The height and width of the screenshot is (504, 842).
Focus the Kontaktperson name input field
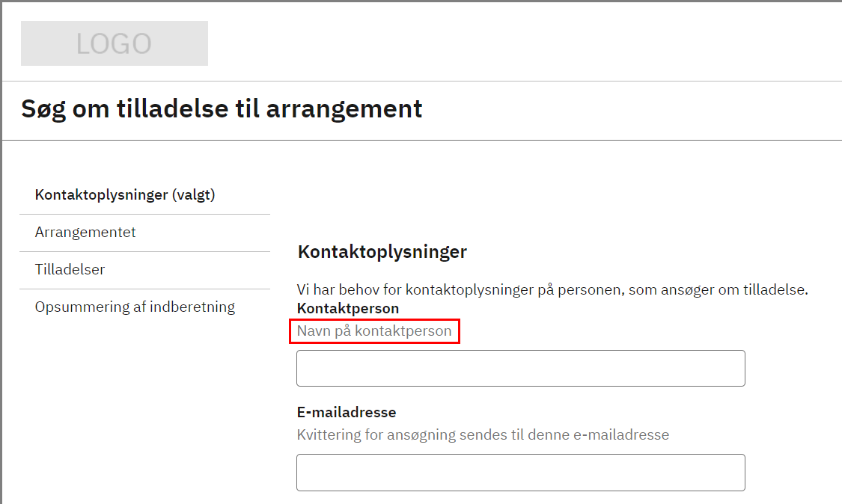coord(520,368)
